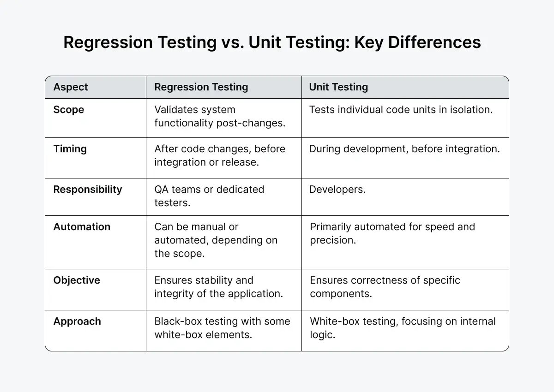Select the 'Responsibility' row label
Image resolution: width=554 pixels, height=392 pixels.
(x=88, y=190)
